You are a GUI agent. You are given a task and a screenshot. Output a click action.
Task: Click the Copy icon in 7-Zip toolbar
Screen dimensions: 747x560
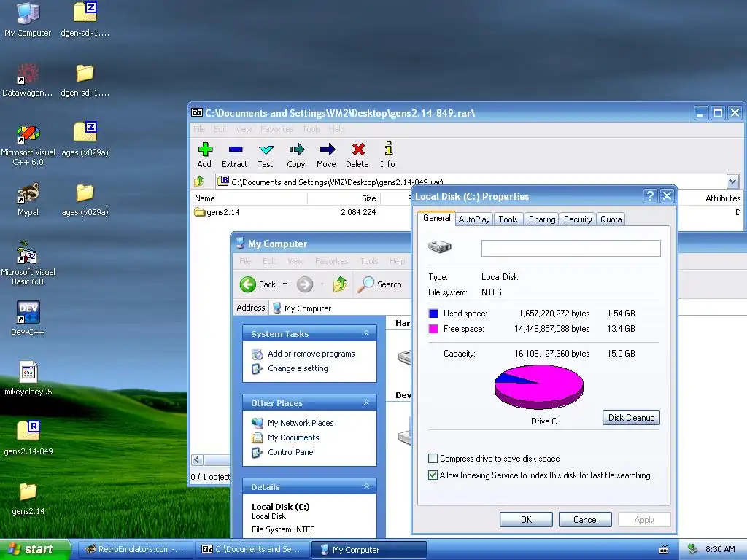[x=296, y=155]
